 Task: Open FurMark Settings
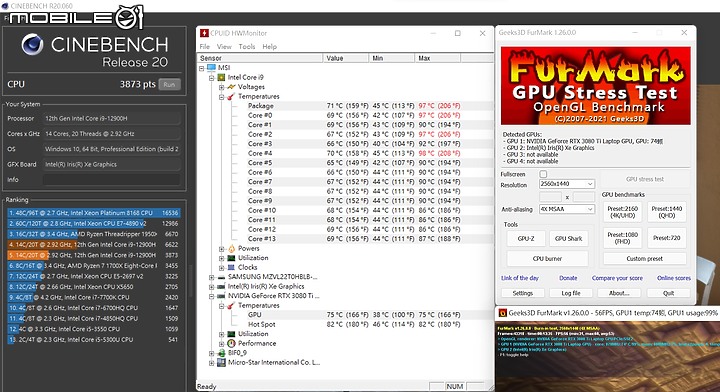pyautogui.click(x=523, y=293)
